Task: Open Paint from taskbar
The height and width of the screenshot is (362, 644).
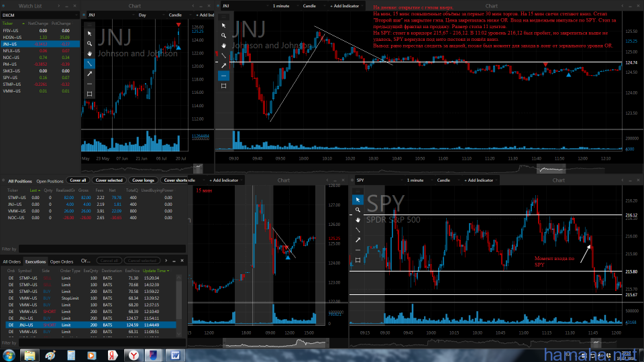Action: tap(50, 355)
